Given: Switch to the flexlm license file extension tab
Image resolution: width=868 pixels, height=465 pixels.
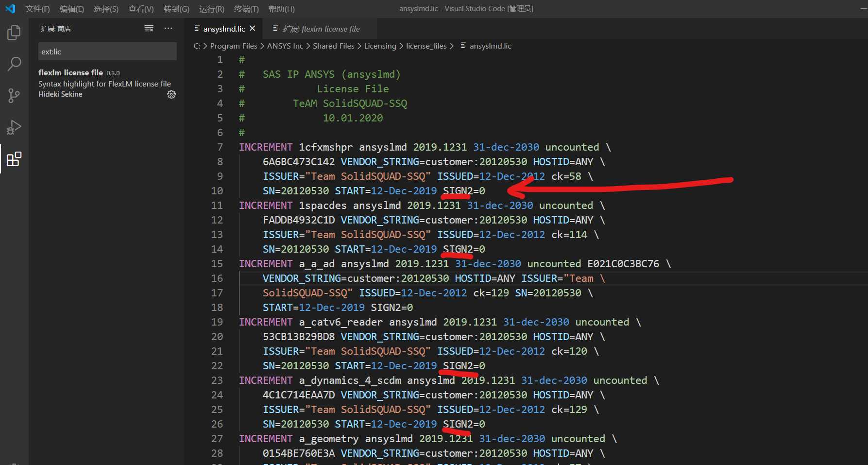Looking at the screenshot, I should click(x=321, y=29).
